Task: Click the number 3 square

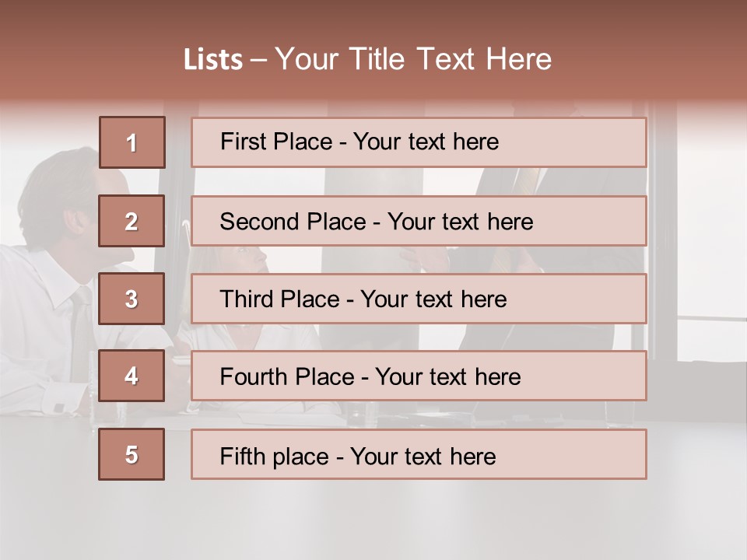Action: coord(132,299)
